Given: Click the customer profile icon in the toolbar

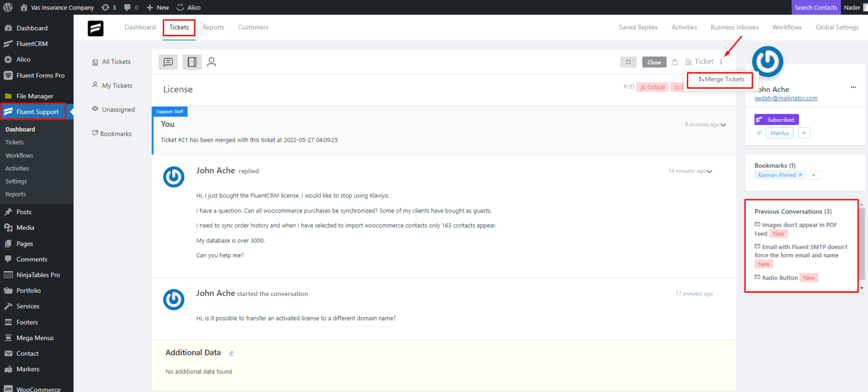Looking at the screenshot, I should click(x=211, y=62).
